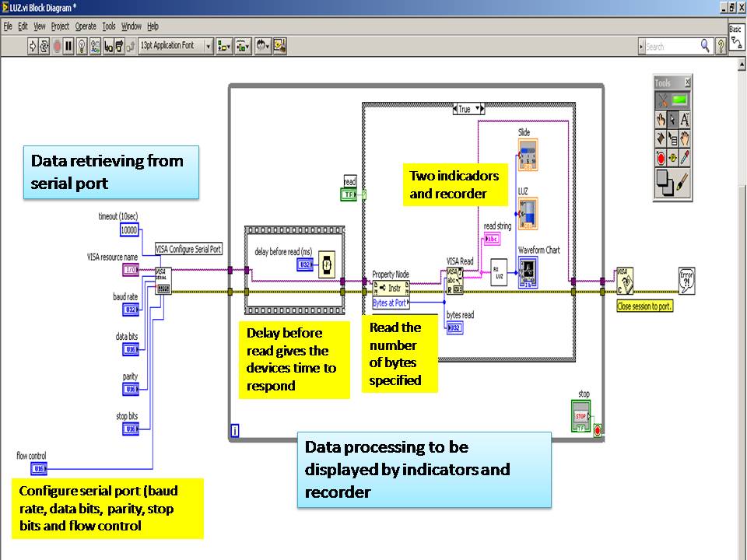This screenshot has width=747, height=560.
Task: Click the Search input field
Action: coord(672,46)
